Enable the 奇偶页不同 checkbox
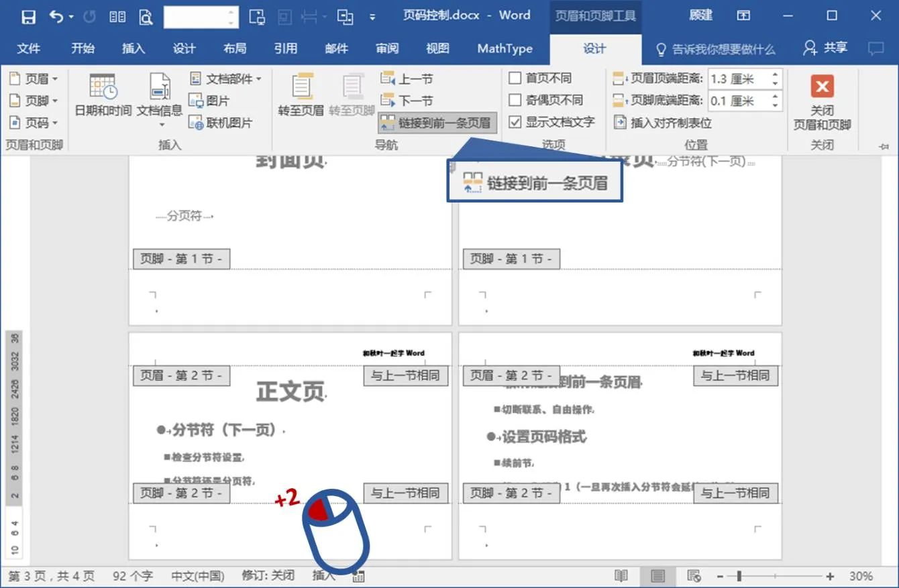The width and height of the screenshot is (899, 588). point(515,100)
